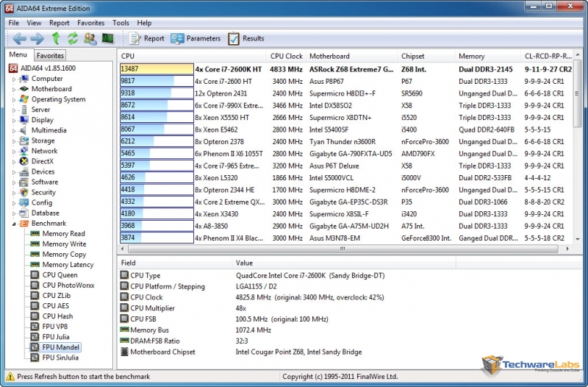Click the green monitor icon in toolbar
Image resolution: width=588 pixels, height=387 pixels.
(108, 38)
